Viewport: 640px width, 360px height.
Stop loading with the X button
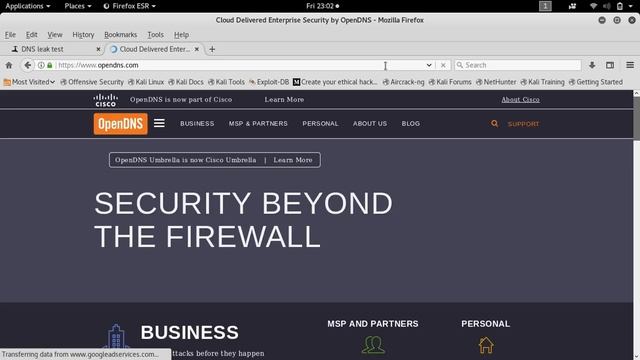443,65
